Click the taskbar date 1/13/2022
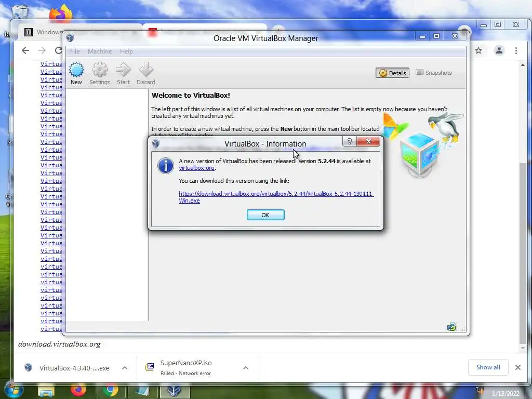The width and height of the screenshot is (532, 399). click(506, 394)
